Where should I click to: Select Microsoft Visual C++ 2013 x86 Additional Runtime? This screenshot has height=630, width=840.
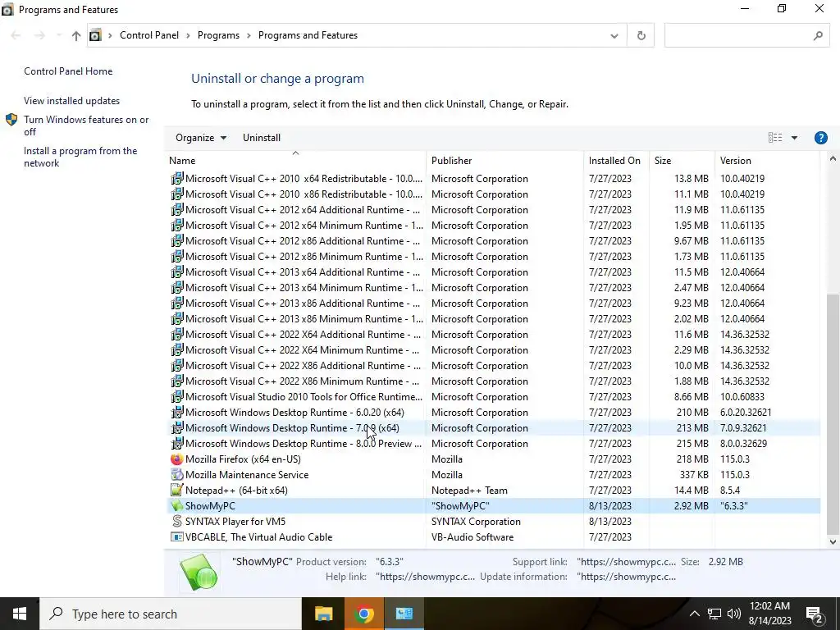493,304
